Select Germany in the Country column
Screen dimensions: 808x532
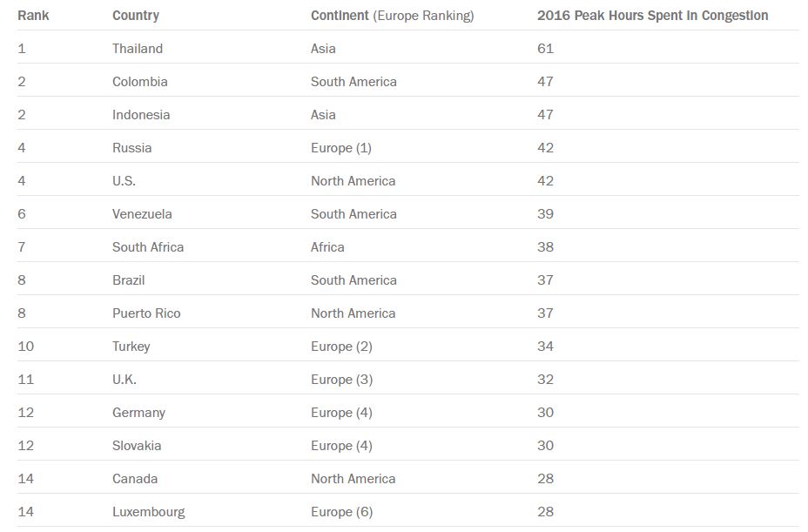click(x=138, y=413)
